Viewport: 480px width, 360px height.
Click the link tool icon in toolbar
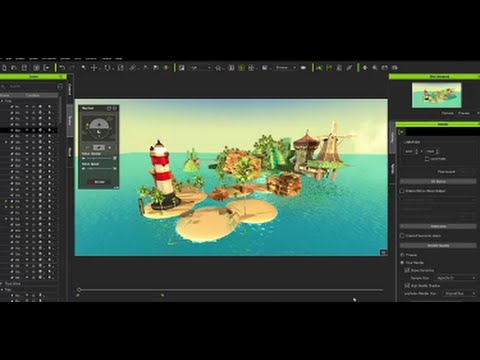click(x=133, y=68)
